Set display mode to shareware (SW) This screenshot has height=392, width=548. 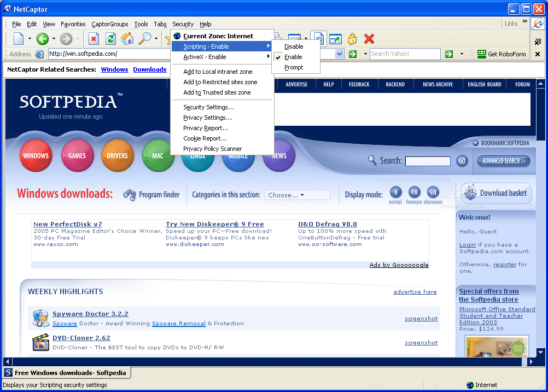433,192
